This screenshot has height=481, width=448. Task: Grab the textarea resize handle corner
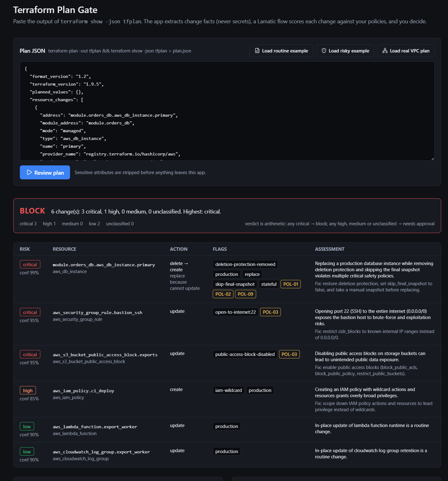pos(432,159)
